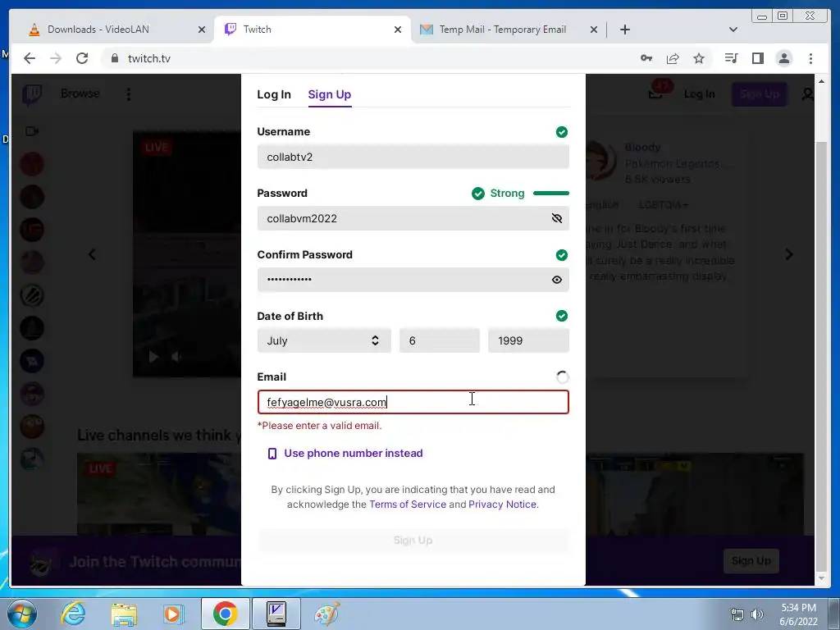Click the birth day field
The height and width of the screenshot is (630, 840).
click(x=440, y=340)
